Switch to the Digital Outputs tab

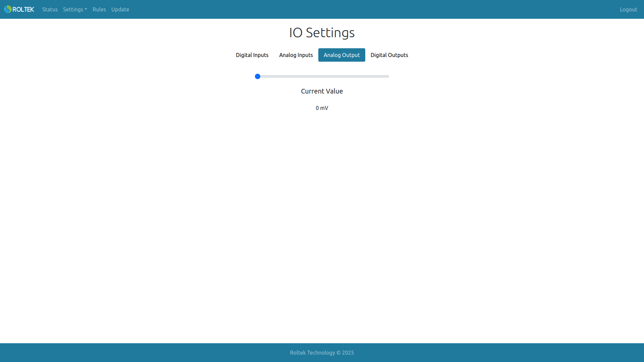pos(389,55)
